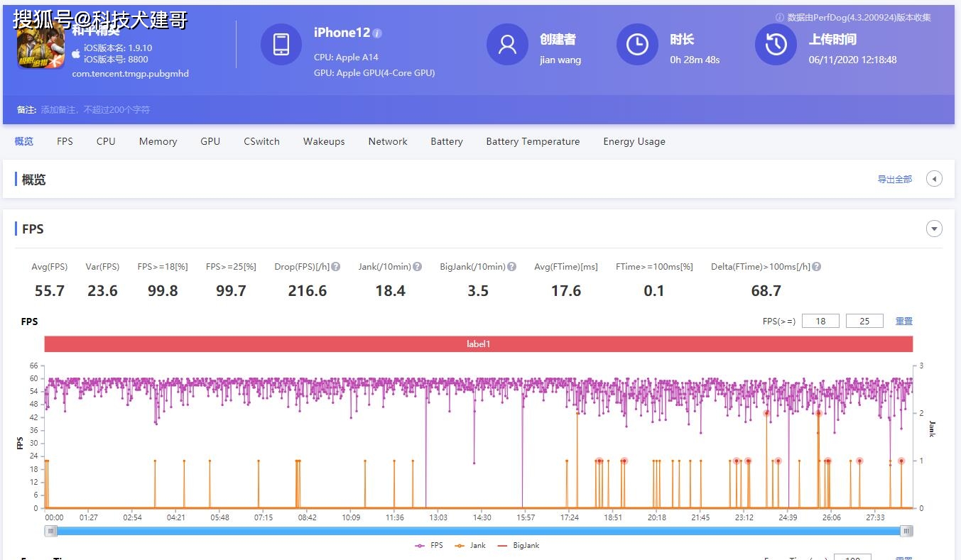The height and width of the screenshot is (560, 961).
Task: Toggle the Jank series in chart legend
Action: click(x=470, y=545)
